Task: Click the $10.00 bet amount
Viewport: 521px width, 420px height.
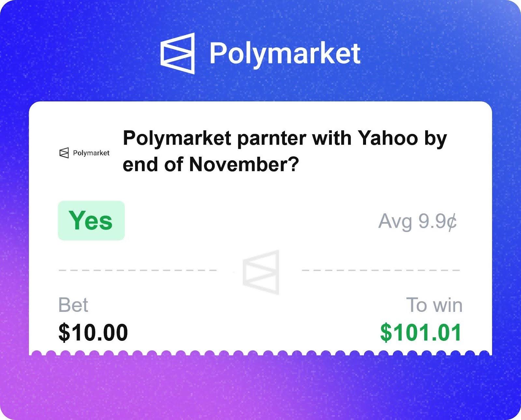Action: (93, 332)
